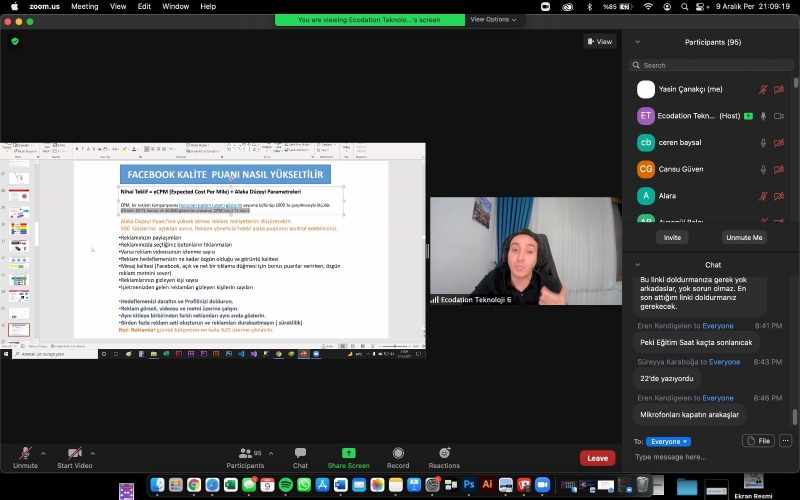800x500 pixels.
Task: Open Keynote from the dock
Action: [414, 484]
